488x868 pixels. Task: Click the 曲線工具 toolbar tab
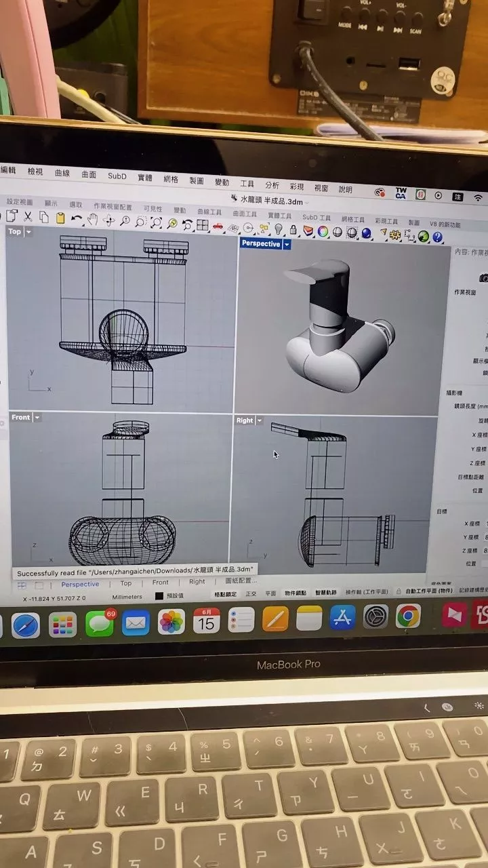tap(209, 211)
